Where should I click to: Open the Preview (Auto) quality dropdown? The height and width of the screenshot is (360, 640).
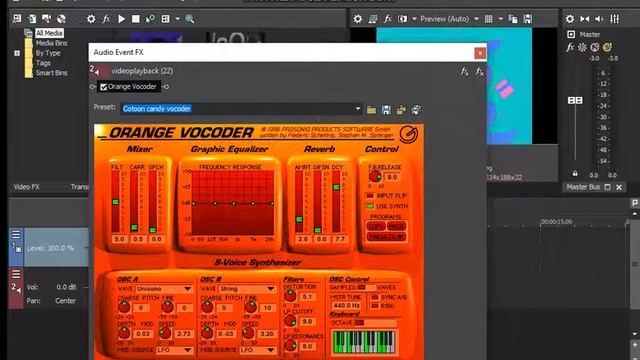[x=476, y=19]
